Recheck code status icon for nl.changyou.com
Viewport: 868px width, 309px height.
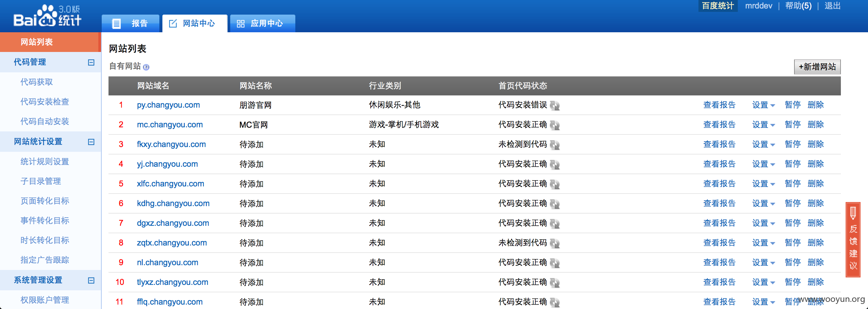pos(555,263)
